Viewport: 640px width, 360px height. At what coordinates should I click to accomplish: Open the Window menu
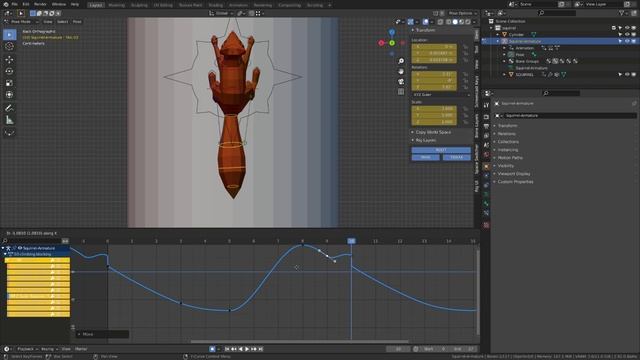tap(59, 4)
